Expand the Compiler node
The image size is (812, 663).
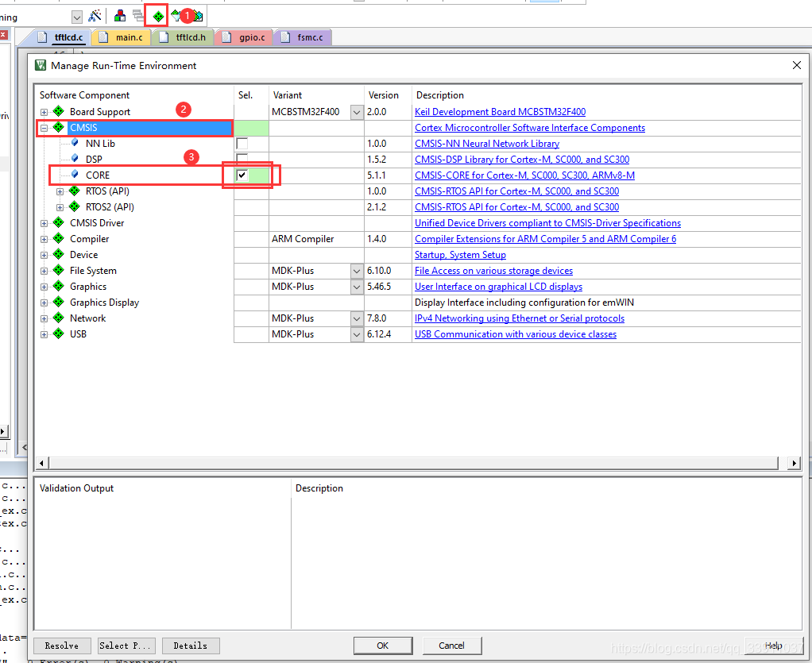click(x=44, y=239)
